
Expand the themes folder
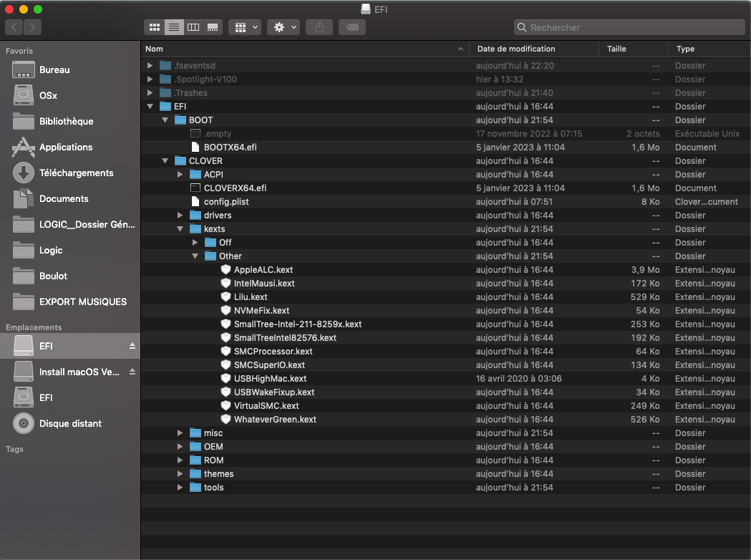[180, 474]
